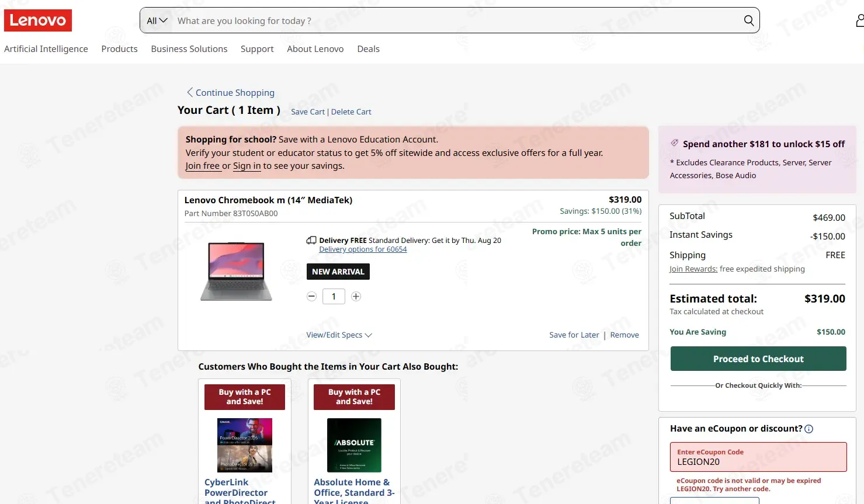The image size is (864, 504).
Task: Click Estimated total $319.00 value
Action: coord(825,298)
